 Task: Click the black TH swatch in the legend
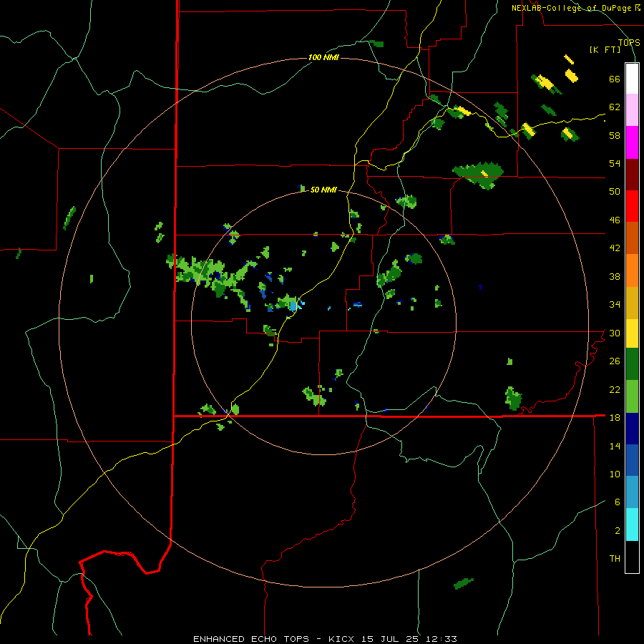632,557
